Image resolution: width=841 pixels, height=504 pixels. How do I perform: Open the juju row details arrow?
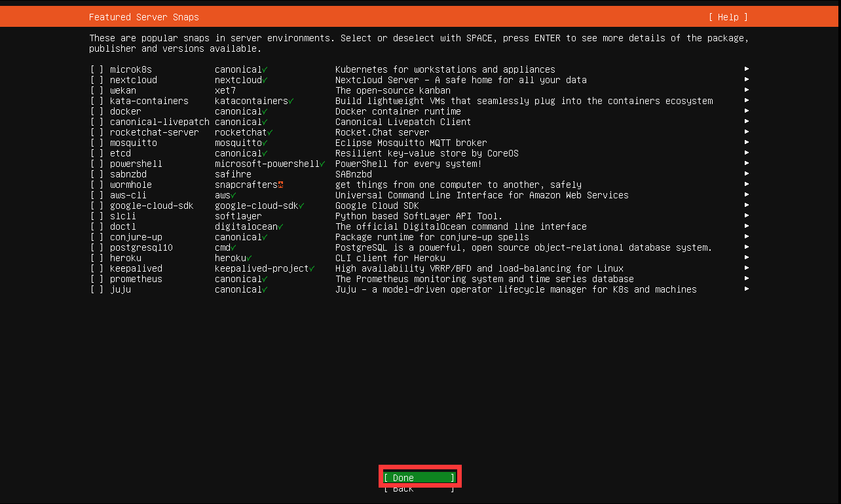coord(747,289)
